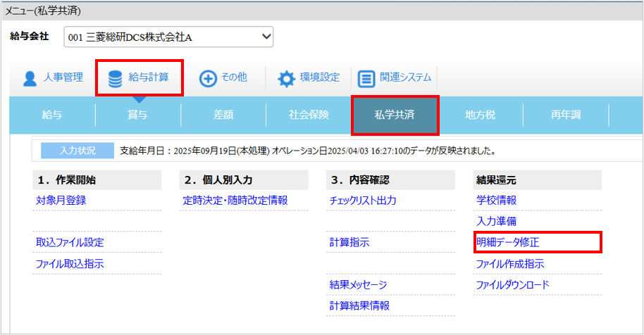Open the 環境設定 menu label
The height and width of the screenshot is (335, 644).
pos(320,77)
